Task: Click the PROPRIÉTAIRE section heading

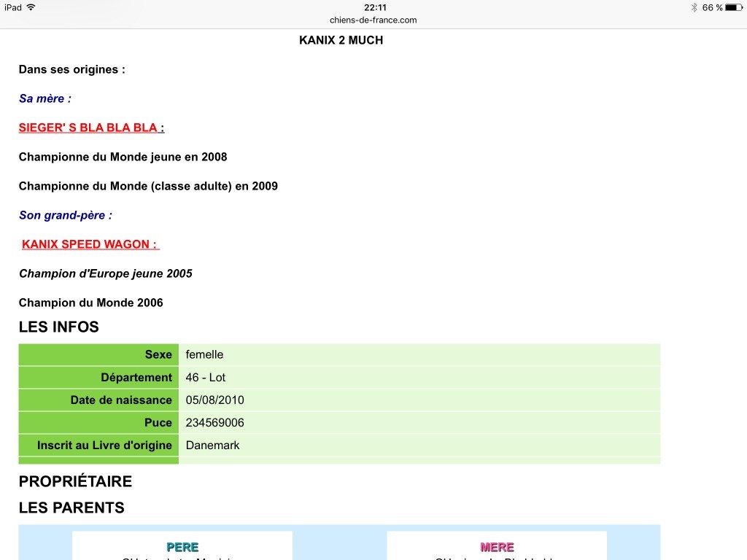Action: [75, 482]
